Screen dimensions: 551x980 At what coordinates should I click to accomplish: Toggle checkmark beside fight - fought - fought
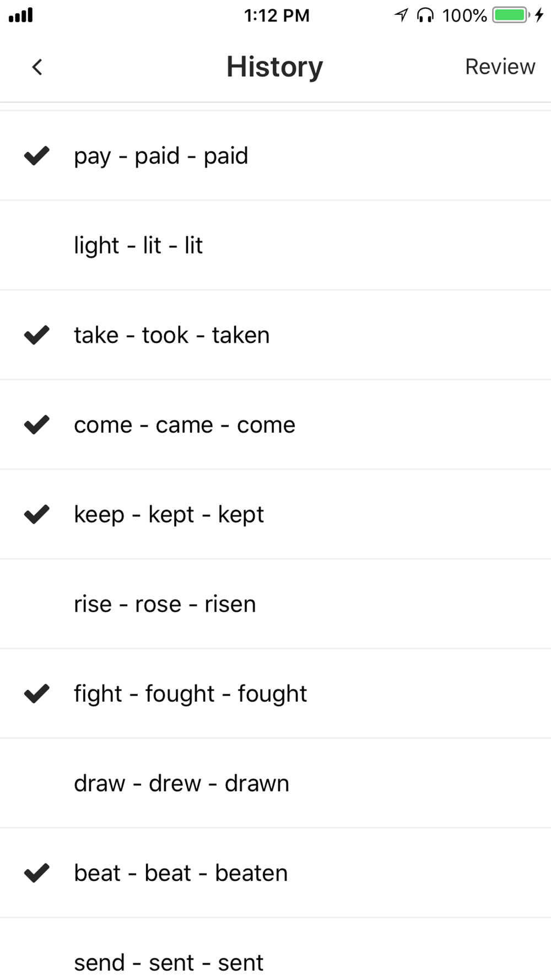pos(37,693)
